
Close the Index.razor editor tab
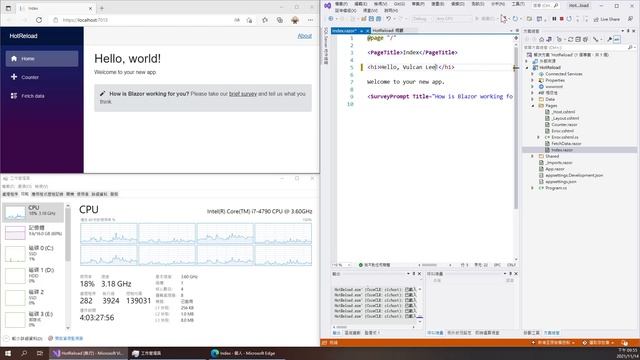pos(367,31)
